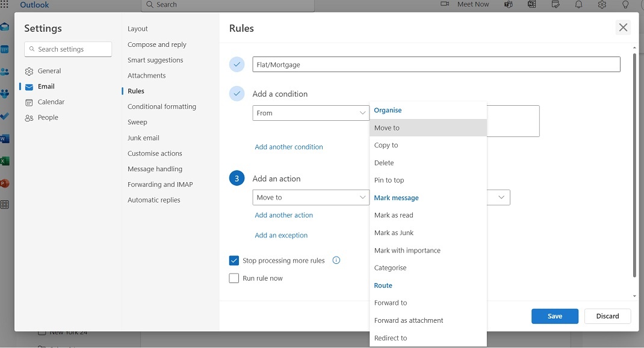Expand the From condition dropdown
The width and height of the screenshot is (644, 348).
[x=311, y=113]
